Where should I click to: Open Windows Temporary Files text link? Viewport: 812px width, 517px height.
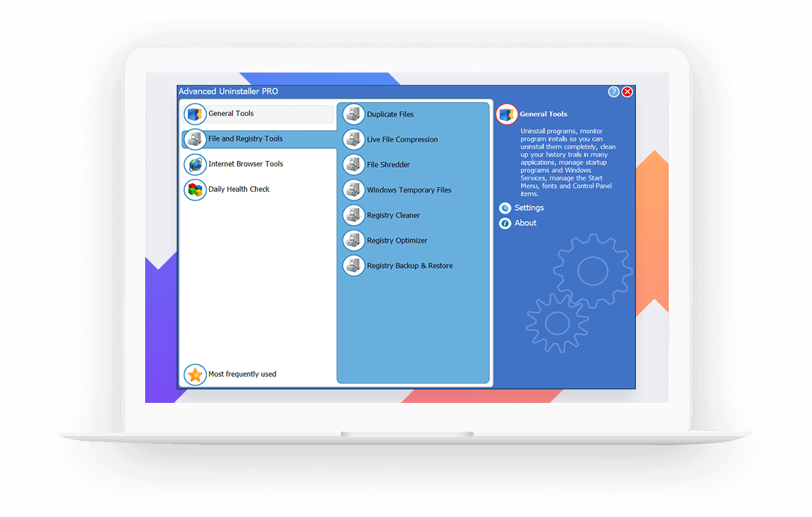(409, 190)
